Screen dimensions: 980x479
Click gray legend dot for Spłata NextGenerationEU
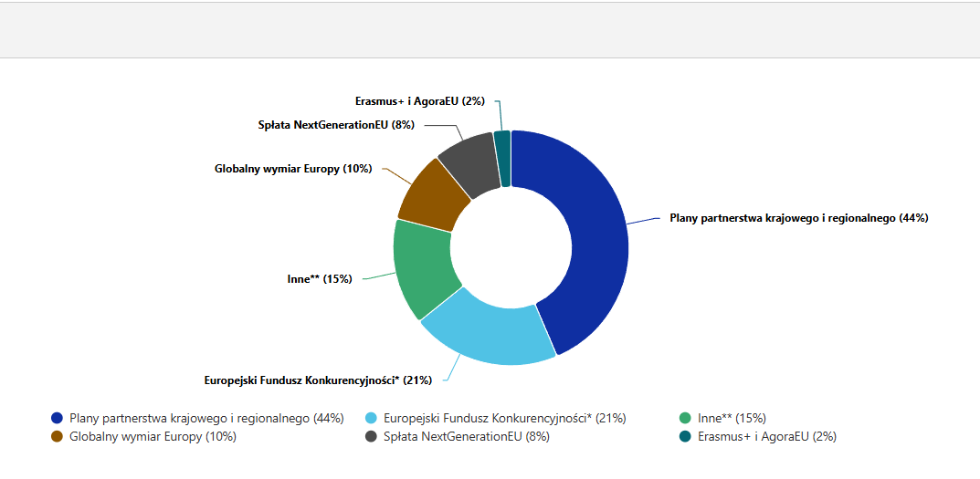[x=371, y=436]
